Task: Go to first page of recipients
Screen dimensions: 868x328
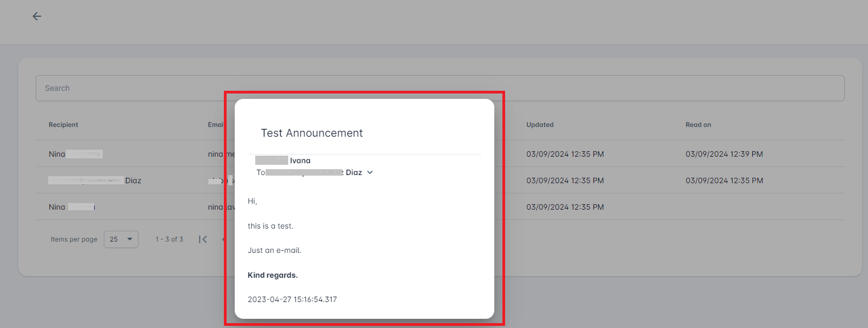Action: pos(203,239)
